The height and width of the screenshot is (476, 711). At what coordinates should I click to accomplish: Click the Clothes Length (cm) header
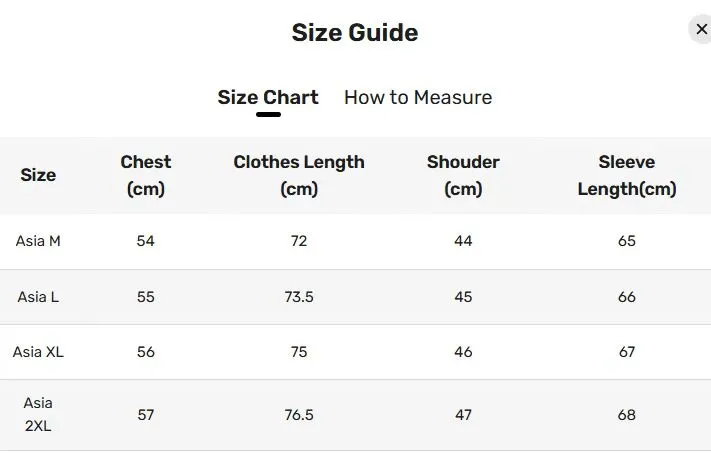(299, 175)
